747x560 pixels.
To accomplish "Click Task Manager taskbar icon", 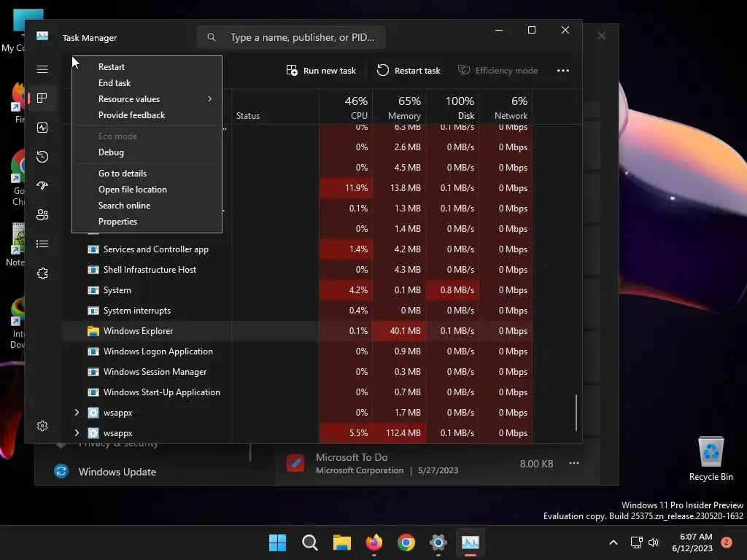I will 471,542.
